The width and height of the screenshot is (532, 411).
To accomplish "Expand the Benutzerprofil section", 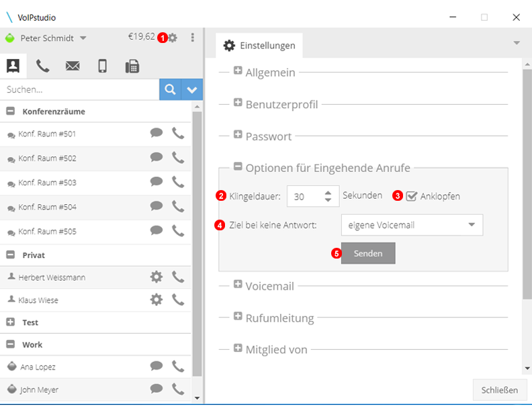I will click(x=238, y=102).
